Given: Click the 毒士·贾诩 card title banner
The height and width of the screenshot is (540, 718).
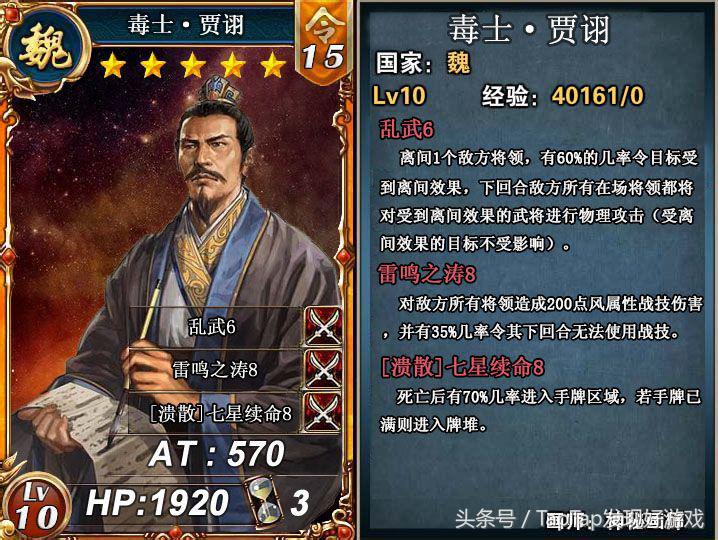Looking at the screenshot, I should click(x=185, y=24).
